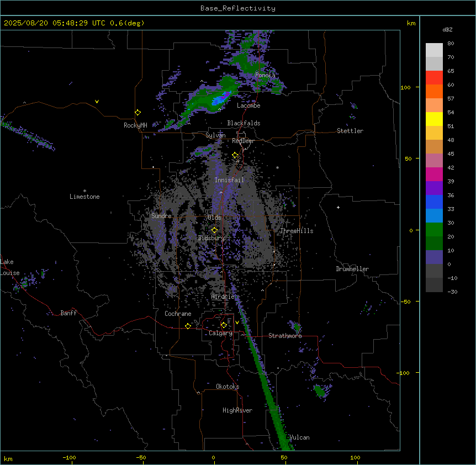Screen dimensions: 476x465
Task: Click the yellow V marker east of Calgary
Action: (237, 323)
